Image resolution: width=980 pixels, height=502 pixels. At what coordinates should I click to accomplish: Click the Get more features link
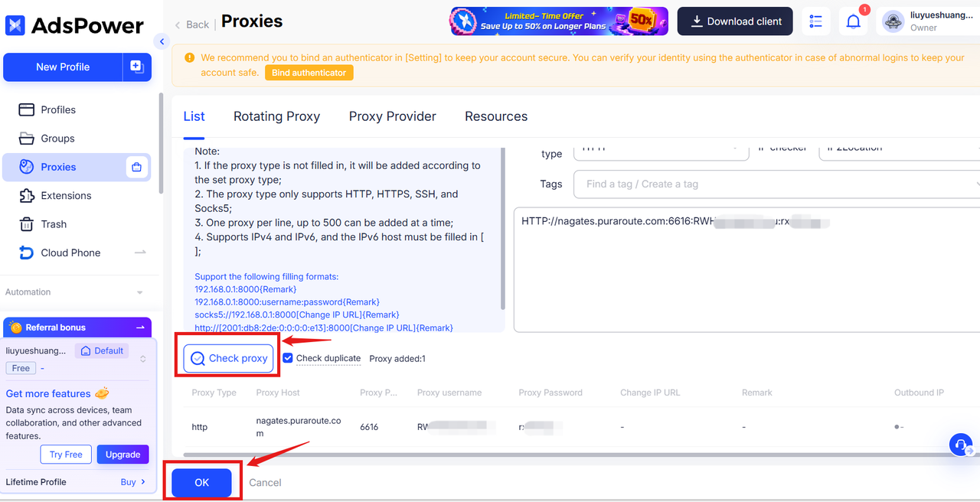click(57, 393)
